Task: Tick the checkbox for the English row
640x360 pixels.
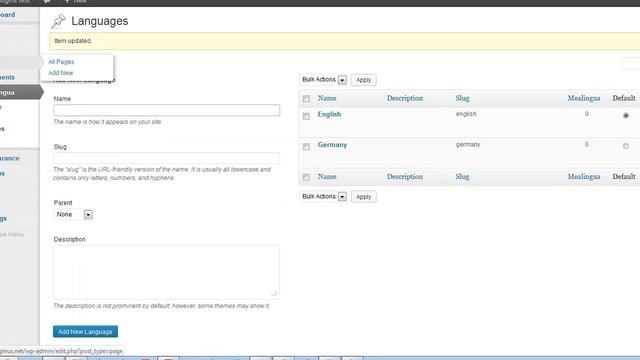Action: pos(306,116)
